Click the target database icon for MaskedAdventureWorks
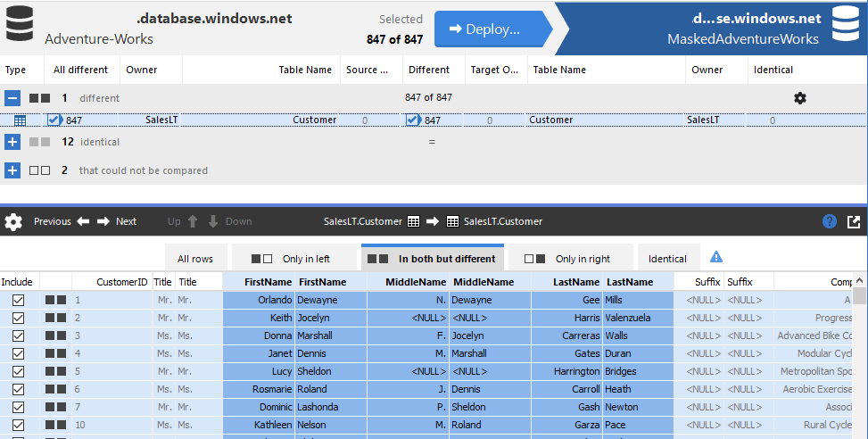The image size is (868, 439). [x=846, y=23]
